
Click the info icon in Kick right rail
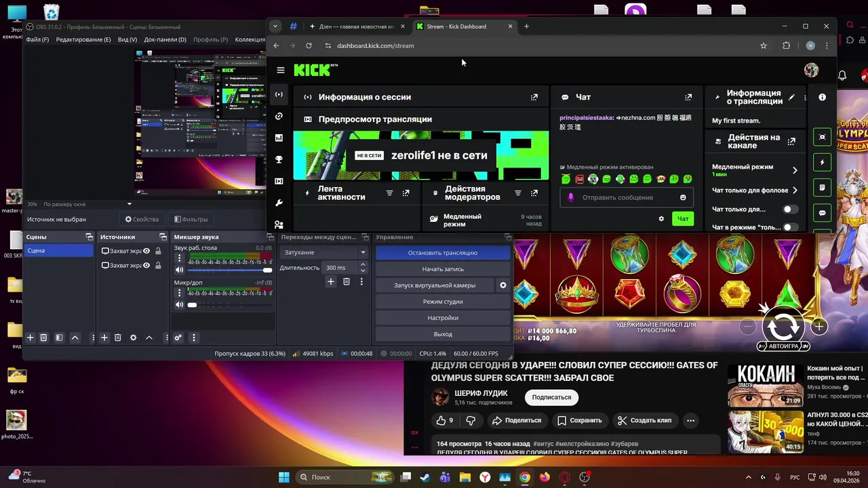click(822, 97)
